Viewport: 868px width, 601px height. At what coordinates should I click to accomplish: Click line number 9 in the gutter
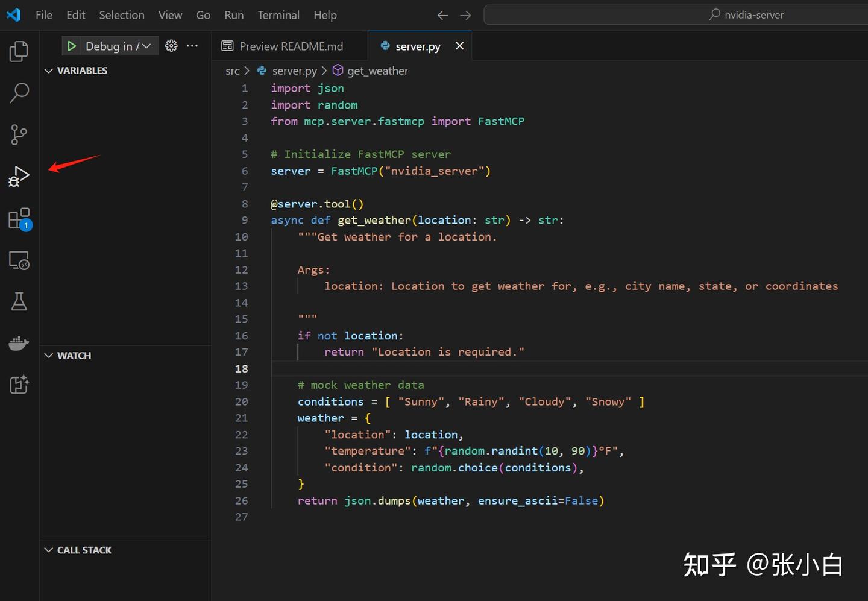(x=245, y=221)
